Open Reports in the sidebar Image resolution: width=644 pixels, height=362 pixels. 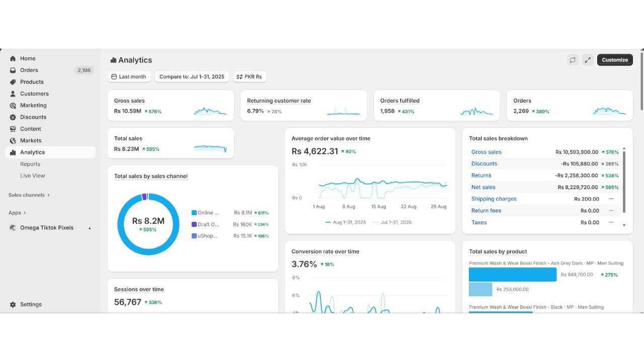tap(30, 164)
